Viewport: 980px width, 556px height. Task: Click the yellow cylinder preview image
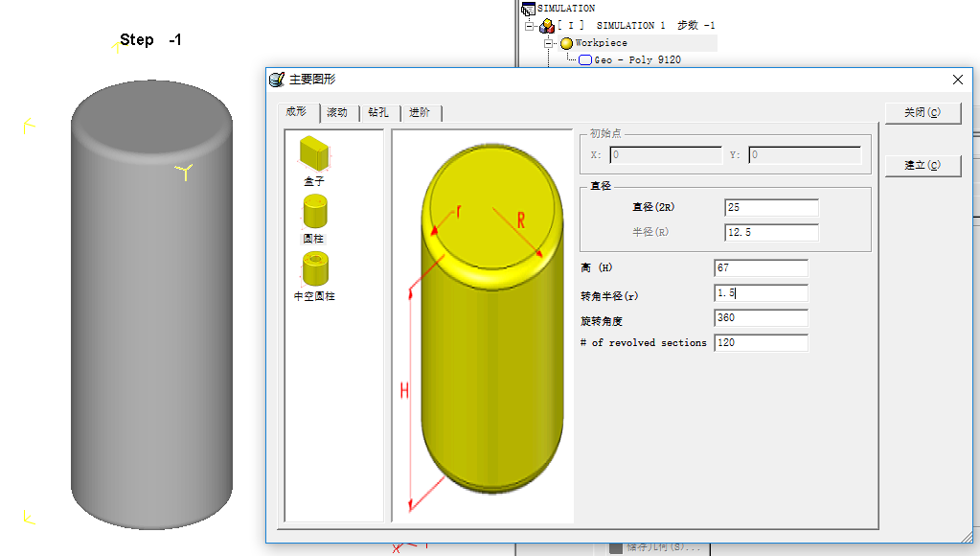click(x=492, y=319)
